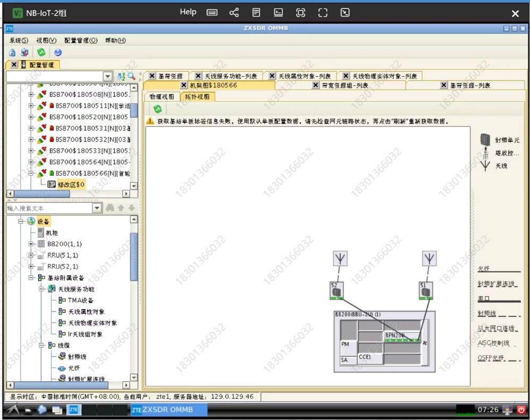Click the 输入搜索文本 search field
The width and height of the screenshot is (530, 420).
tap(49, 208)
